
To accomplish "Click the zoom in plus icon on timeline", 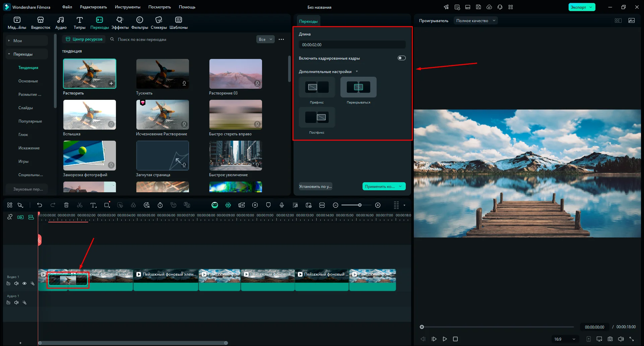I will pos(378,205).
